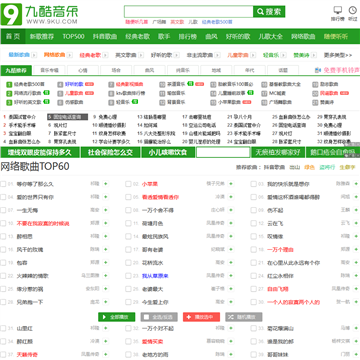The height and width of the screenshot is (360, 360).
Task: Tick the checkbox for song 26 老婆最大
Action: tap(128, 289)
